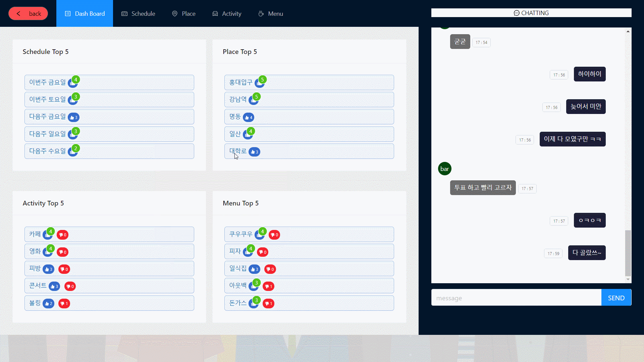
Task: Click thumbs-up icon for 홍대입구
Action: click(259, 83)
